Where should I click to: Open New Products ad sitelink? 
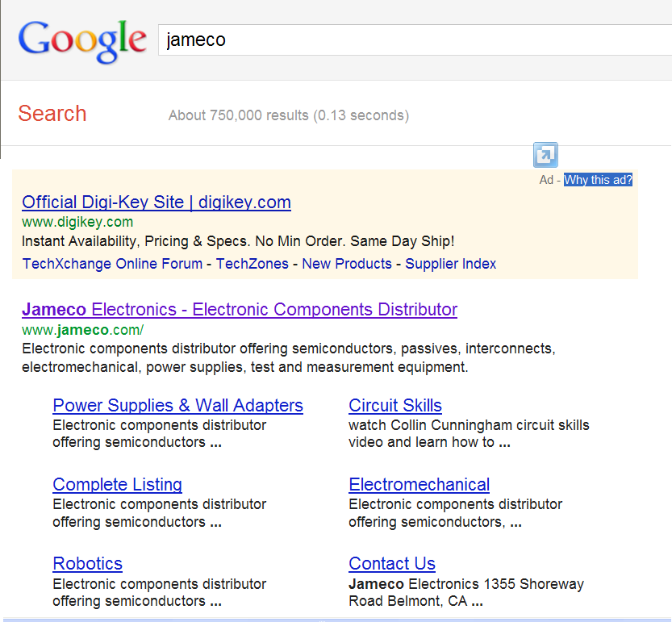(347, 264)
